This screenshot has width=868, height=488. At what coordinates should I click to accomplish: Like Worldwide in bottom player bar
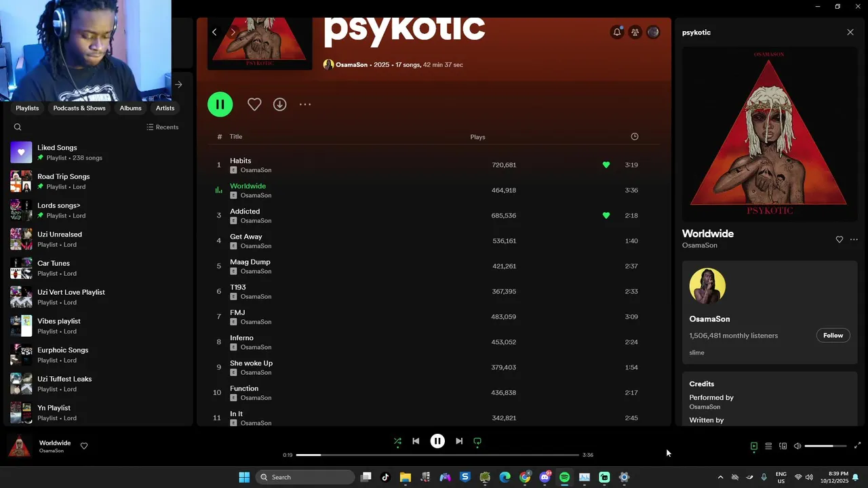pyautogui.click(x=84, y=446)
